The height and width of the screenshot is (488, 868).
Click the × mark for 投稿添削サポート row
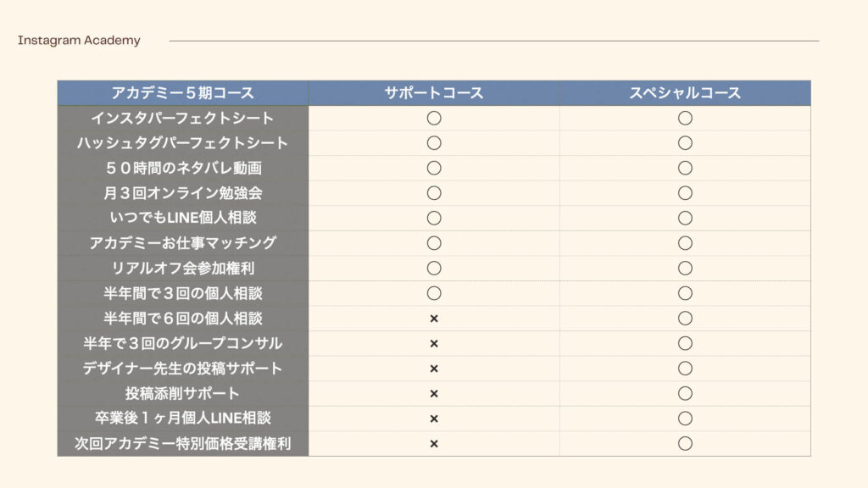pos(434,393)
